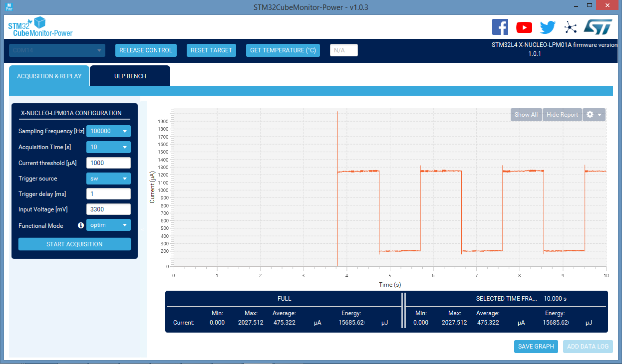Viewport: 622px width, 364px height.
Task: Expand the Sampling Frequency dropdown
Action: pos(108,131)
